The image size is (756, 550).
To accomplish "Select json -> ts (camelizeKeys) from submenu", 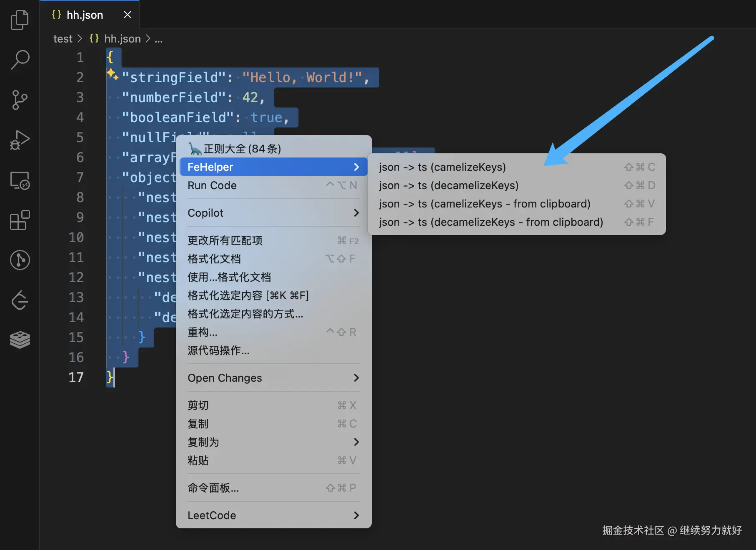I will click(x=442, y=167).
